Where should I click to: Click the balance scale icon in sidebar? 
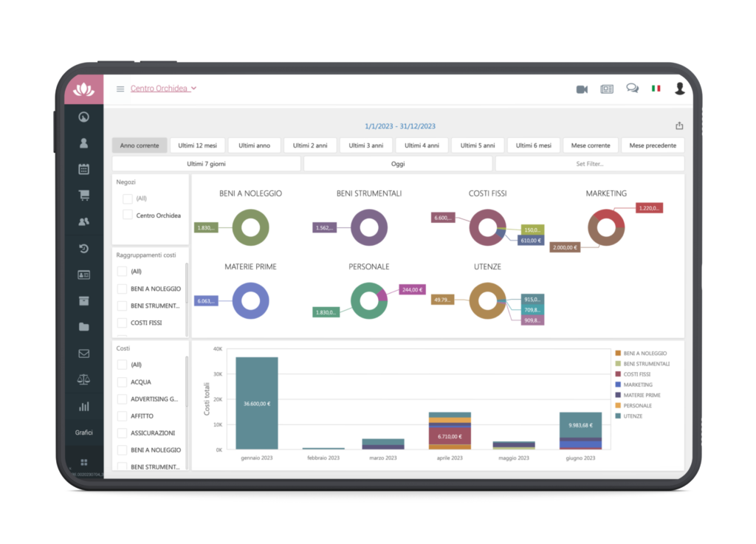point(84,379)
